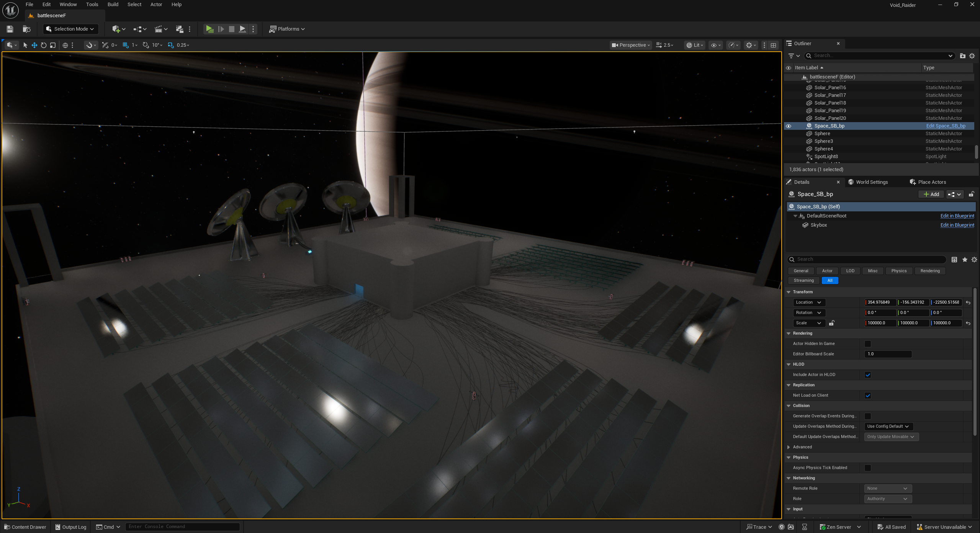This screenshot has width=980, height=533.
Task: Open the Build menu
Action: tap(113, 5)
